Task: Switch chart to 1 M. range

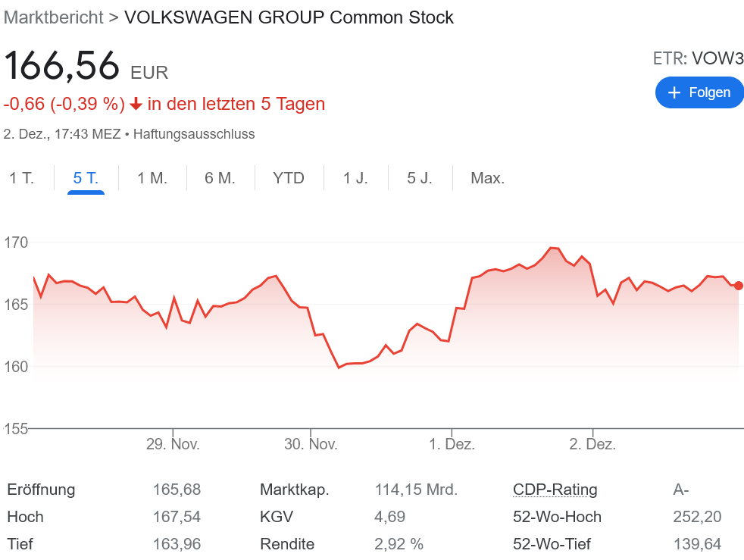Action: [x=152, y=179]
